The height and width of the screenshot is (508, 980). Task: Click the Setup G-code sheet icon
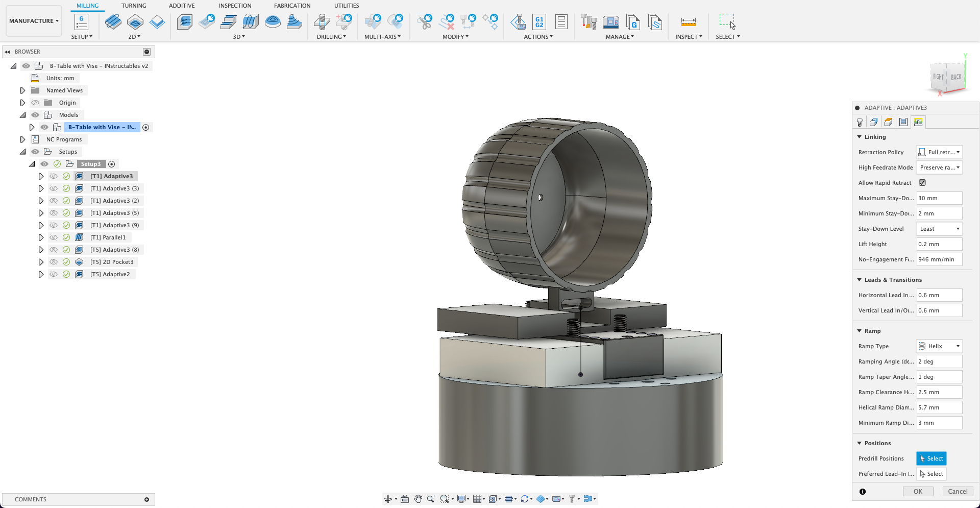(81, 22)
